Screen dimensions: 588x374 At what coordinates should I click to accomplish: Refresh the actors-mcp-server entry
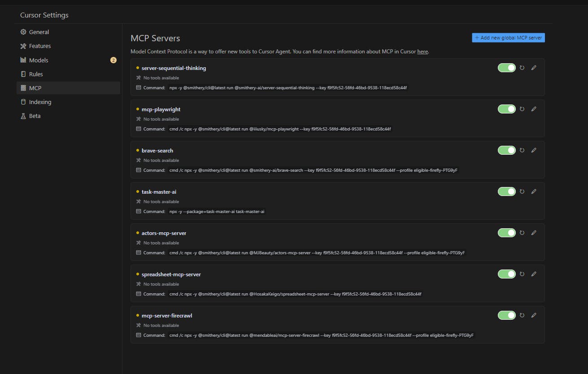coord(522,233)
